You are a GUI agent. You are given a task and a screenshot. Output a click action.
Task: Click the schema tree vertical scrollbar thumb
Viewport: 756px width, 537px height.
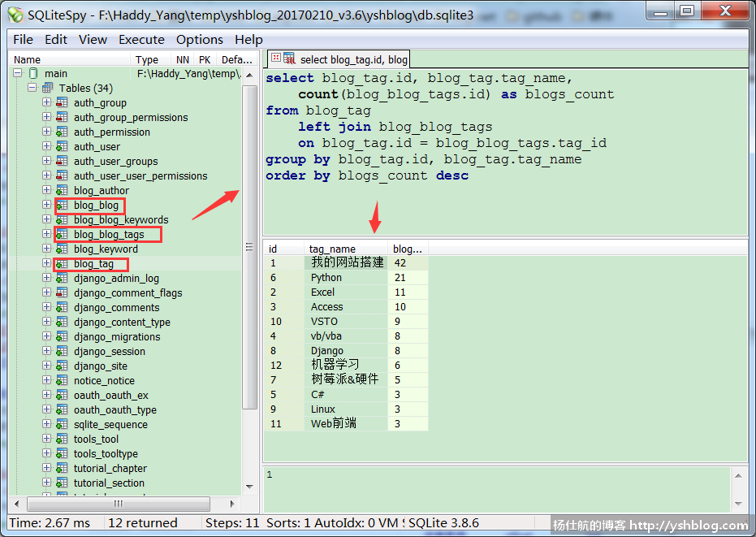(x=249, y=247)
